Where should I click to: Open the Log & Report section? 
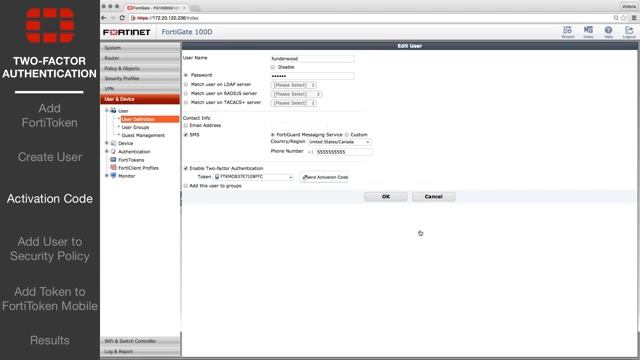point(140,351)
